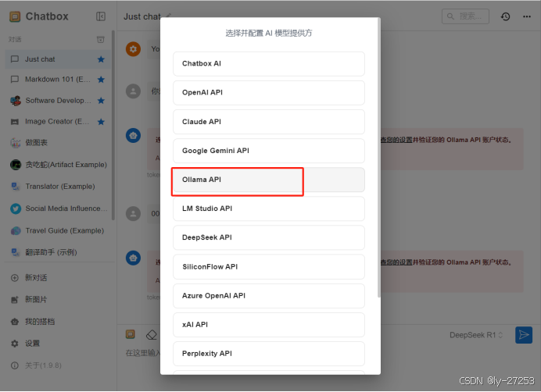Click the lower blue assistant bot avatar
Image resolution: width=541 pixels, height=392 pixels.
click(x=133, y=258)
